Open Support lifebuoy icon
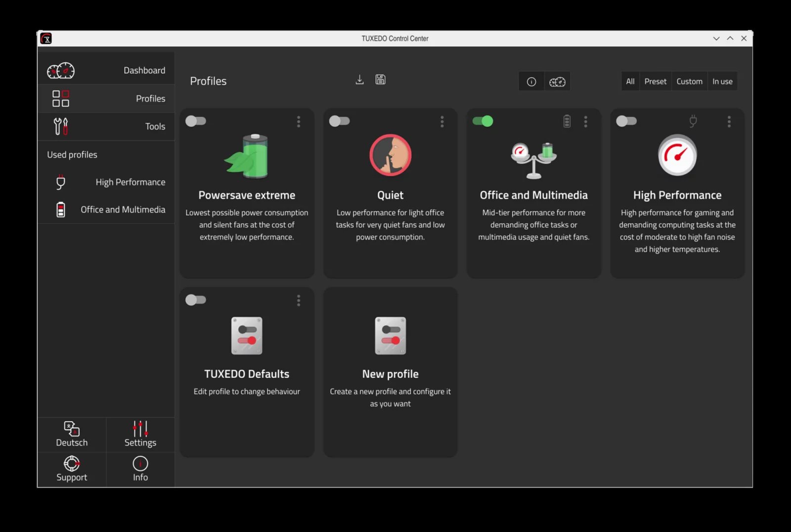This screenshot has height=532, width=791. (x=72, y=463)
